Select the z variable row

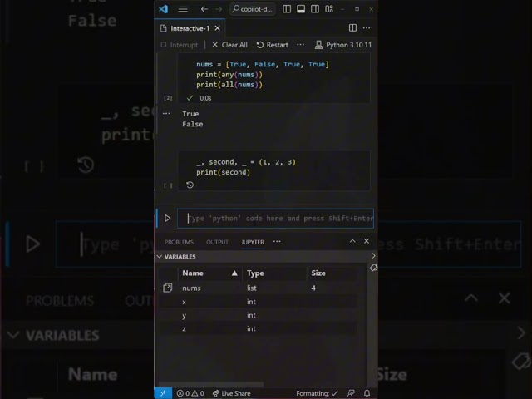tap(258, 328)
